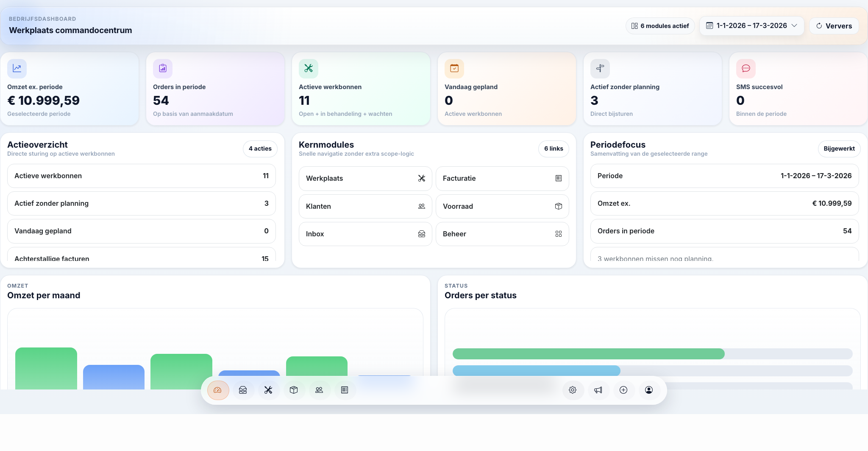Open the Inbox module link
This screenshot has height=451, width=868.
point(365,234)
